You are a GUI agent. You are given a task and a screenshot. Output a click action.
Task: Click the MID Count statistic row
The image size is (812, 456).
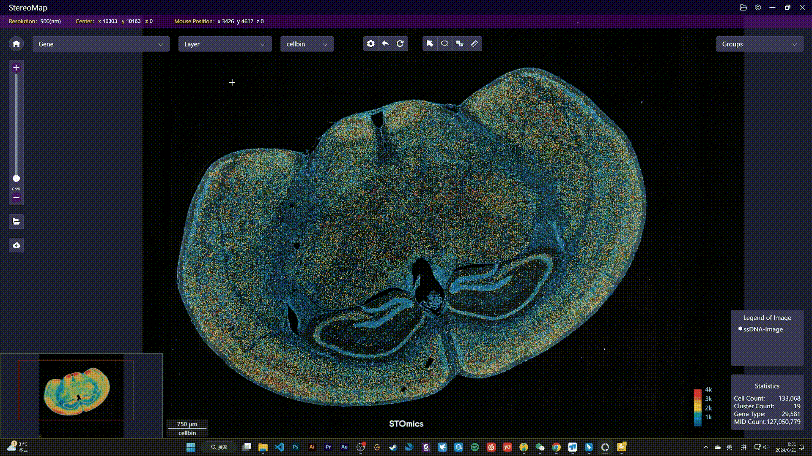pos(767,422)
